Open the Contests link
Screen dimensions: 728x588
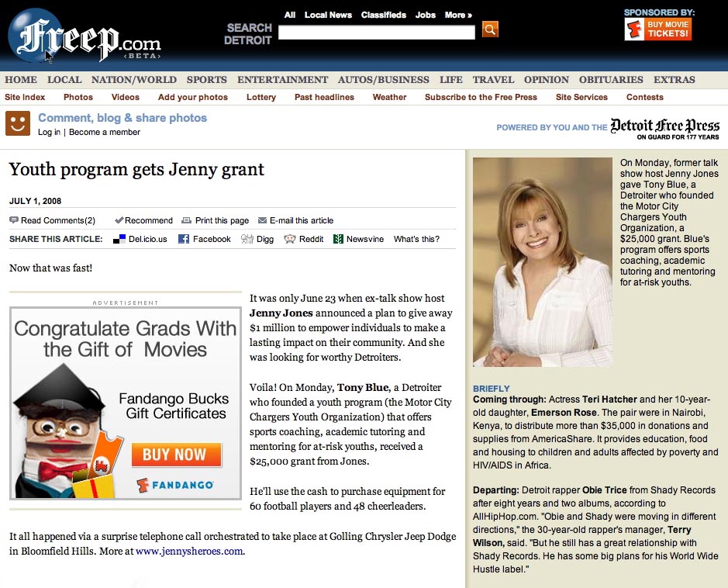[644, 97]
